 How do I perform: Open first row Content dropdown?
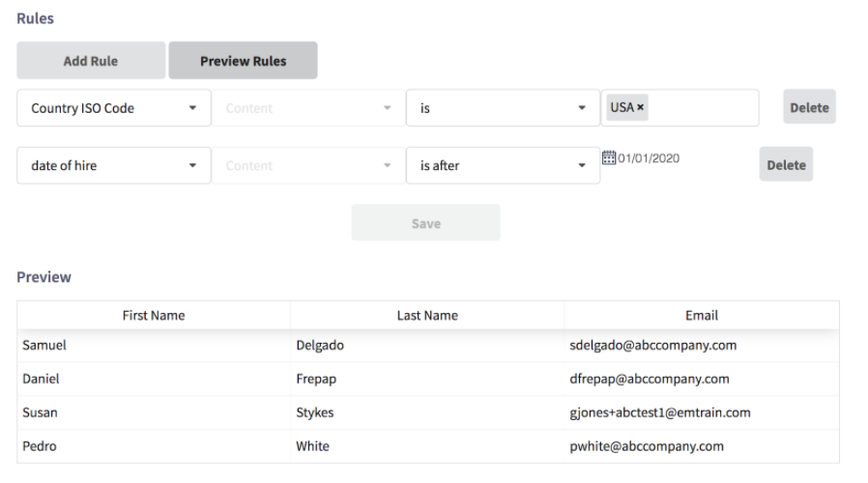tap(308, 108)
